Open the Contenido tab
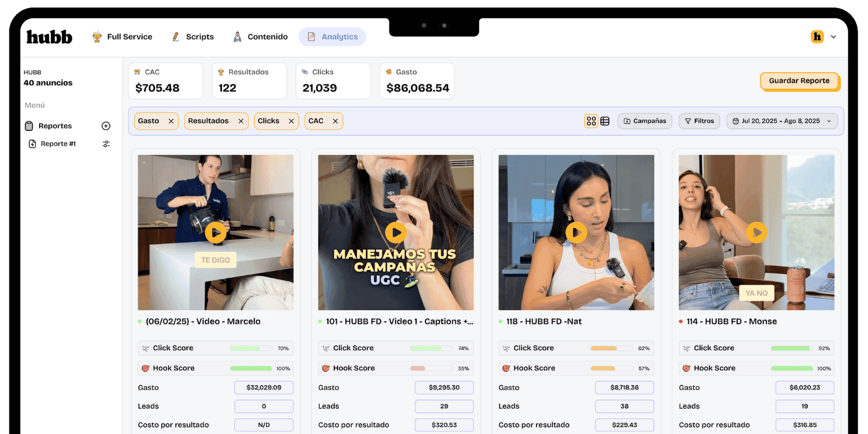This screenshot has width=868, height=434. coord(260,37)
